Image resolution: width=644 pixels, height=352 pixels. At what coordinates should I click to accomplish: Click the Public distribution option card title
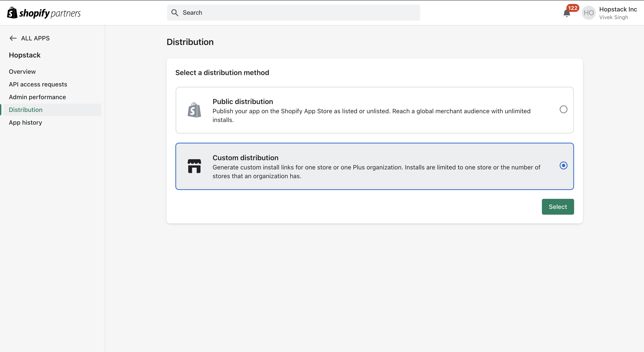click(243, 102)
